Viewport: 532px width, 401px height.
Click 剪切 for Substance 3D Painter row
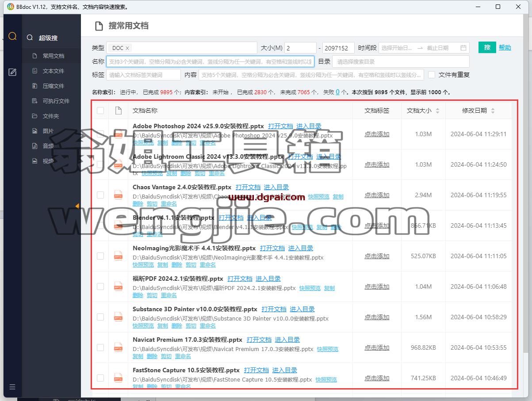tap(191, 325)
